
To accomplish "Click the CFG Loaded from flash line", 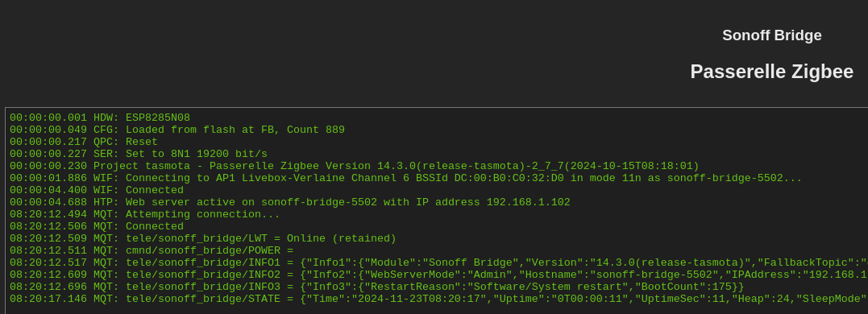I will tap(177, 130).
